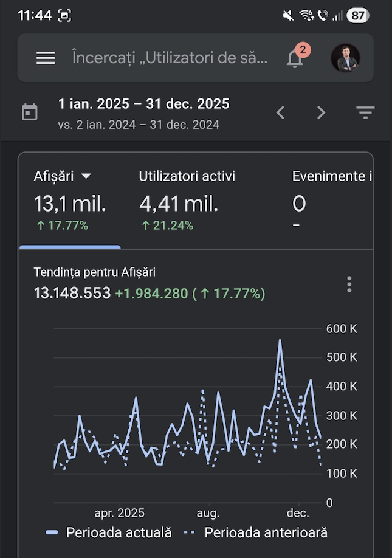This screenshot has height=558, width=392.
Task: Open date range 1 ian. 2025 – 31 dec. 2025
Action: 144,104
